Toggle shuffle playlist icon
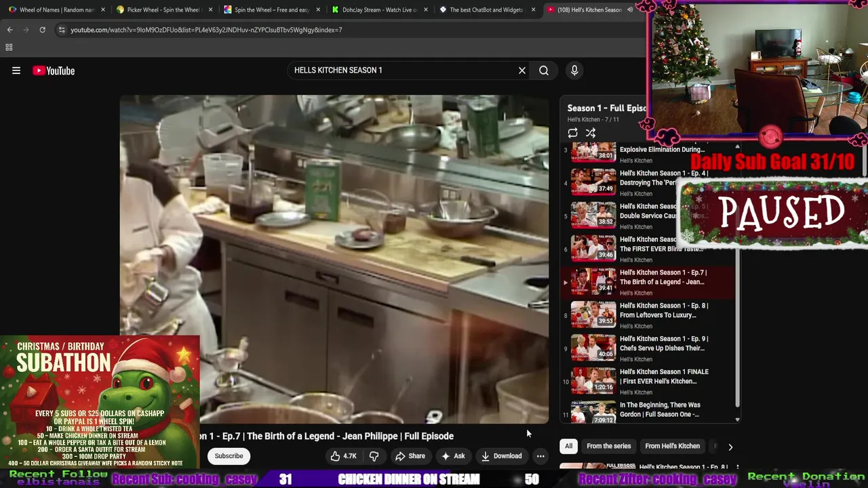Viewport: 868px width, 488px height. point(591,134)
